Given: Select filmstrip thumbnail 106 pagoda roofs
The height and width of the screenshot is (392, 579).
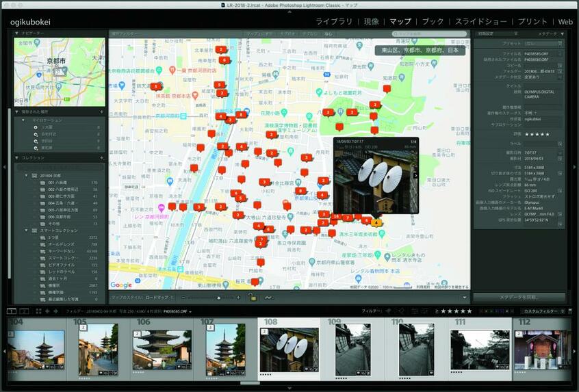Looking at the screenshot, I should 162,350.
